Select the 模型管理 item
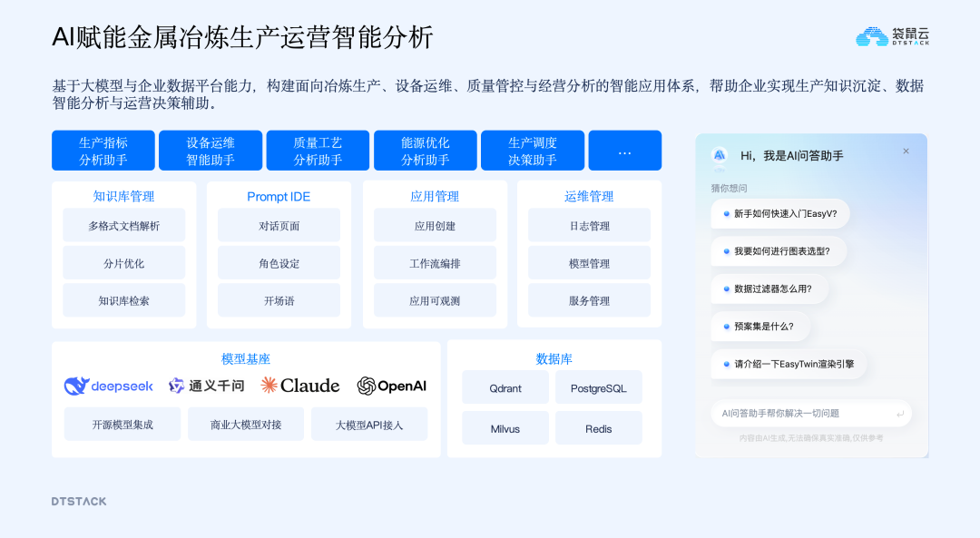Viewport: 980px width, 538px height. coord(589,263)
